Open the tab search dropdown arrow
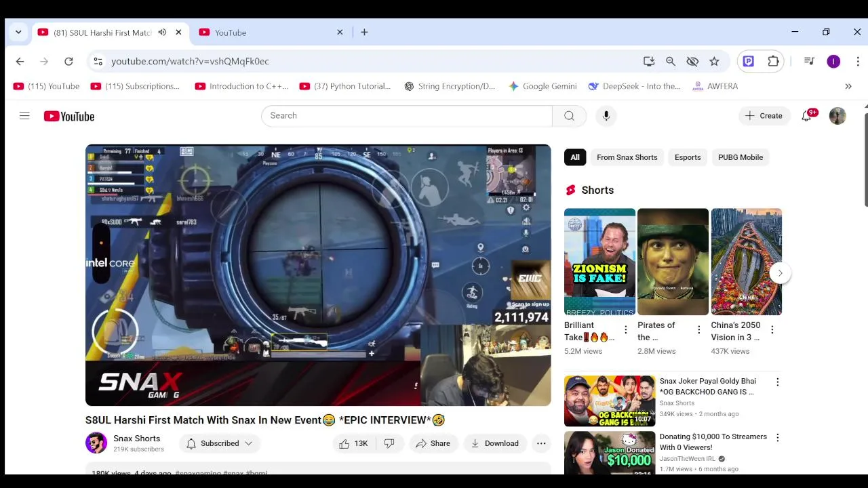This screenshot has width=868, height=488. coord(18,32)
